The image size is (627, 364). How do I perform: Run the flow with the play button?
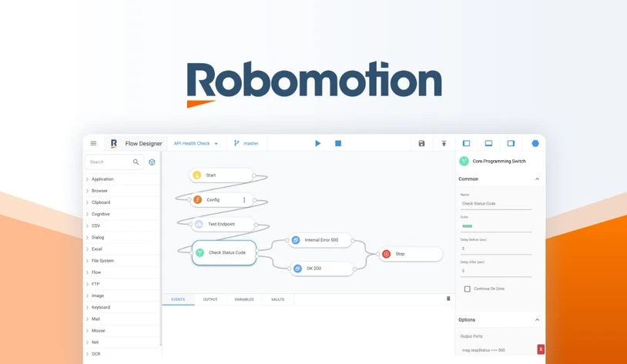(318, 143)
